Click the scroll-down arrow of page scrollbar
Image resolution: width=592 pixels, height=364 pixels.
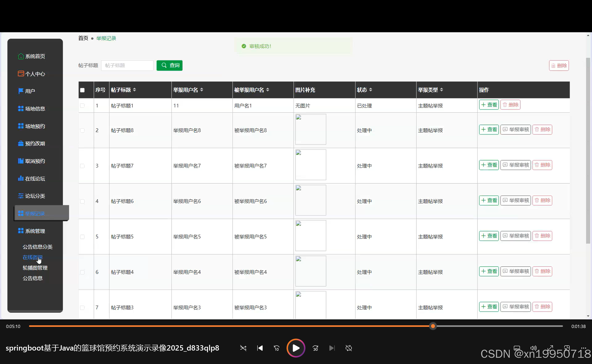588,316
